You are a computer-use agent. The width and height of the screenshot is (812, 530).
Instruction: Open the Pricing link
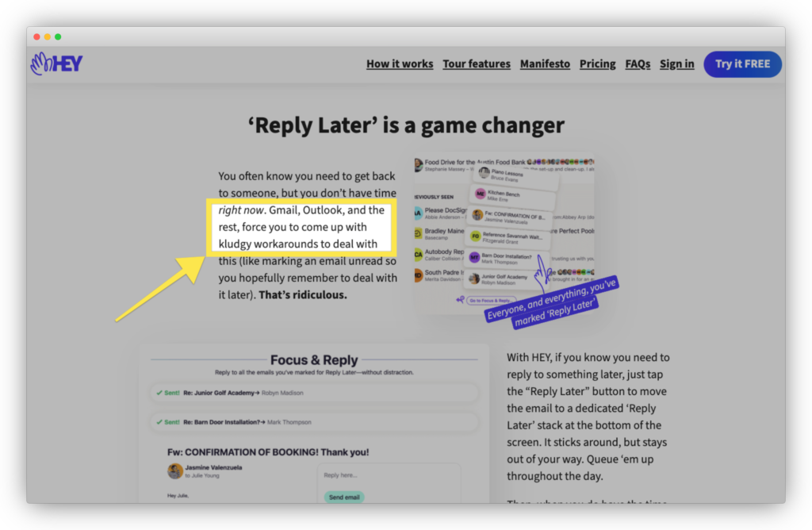click(x=597, y=64)
